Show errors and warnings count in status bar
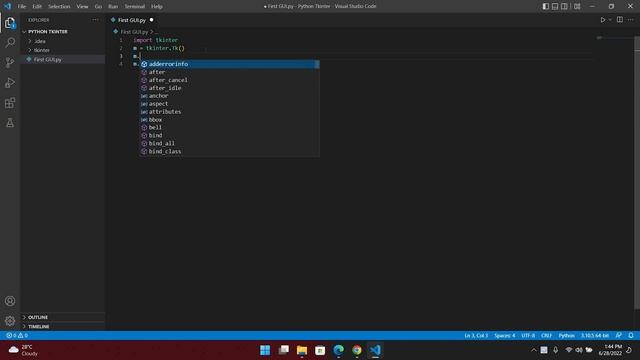Viewport: 640px width, 360px height. click(x=17, y=335)
